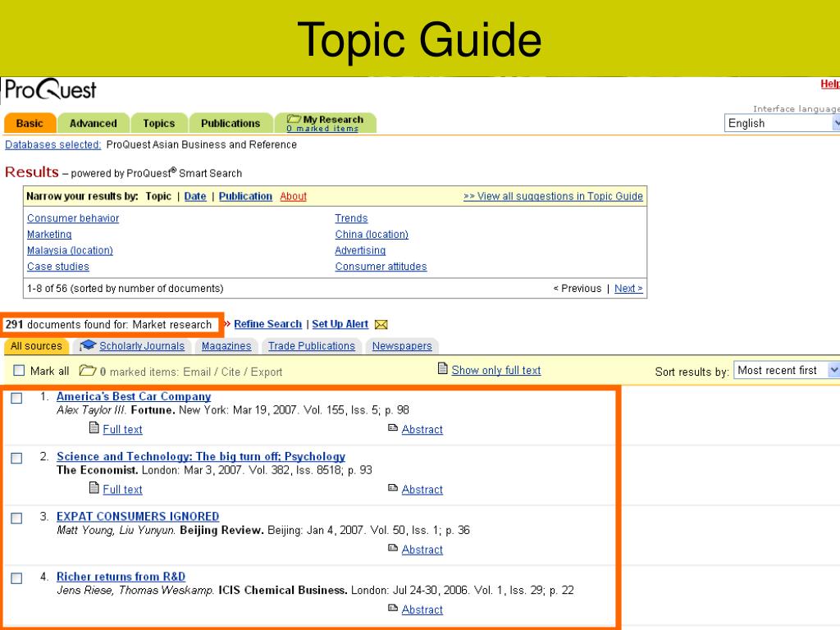
Task: Open the Set Up Alert envelope icon
Action: [381, 325]
